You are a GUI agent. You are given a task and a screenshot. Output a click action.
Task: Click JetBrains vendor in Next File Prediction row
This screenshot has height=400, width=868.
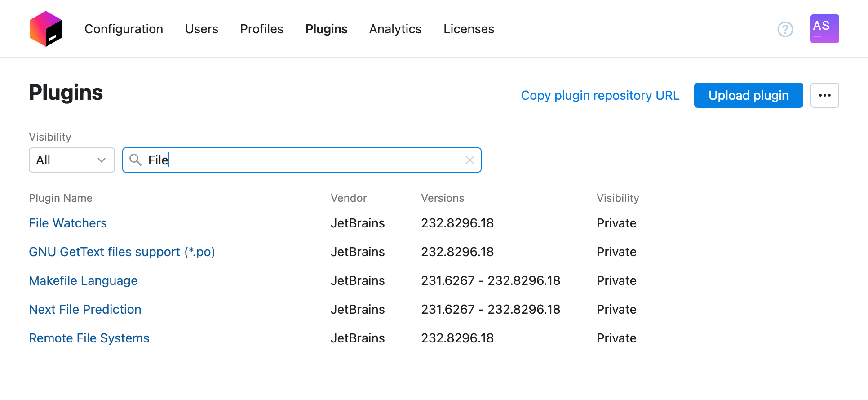coord(358,310)
